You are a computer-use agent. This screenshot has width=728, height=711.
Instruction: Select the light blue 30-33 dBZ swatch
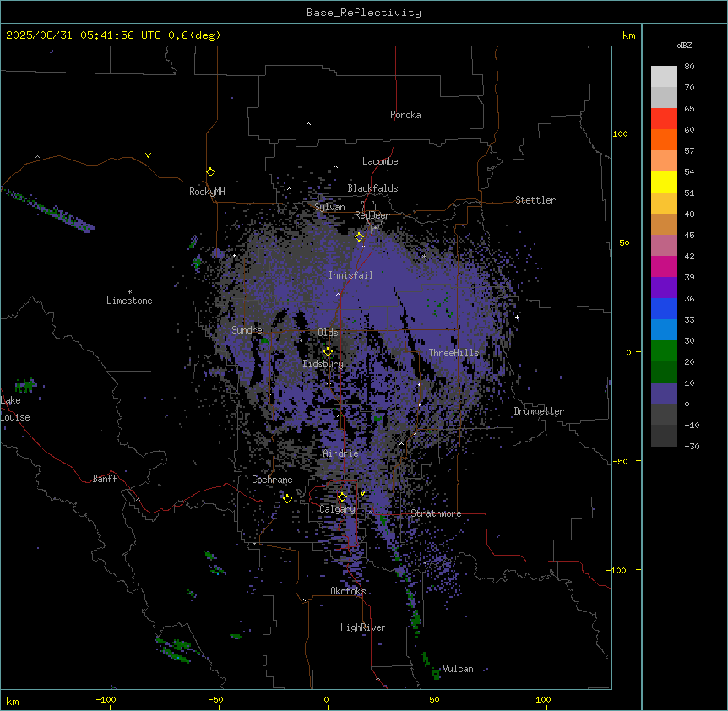point(664,330)
